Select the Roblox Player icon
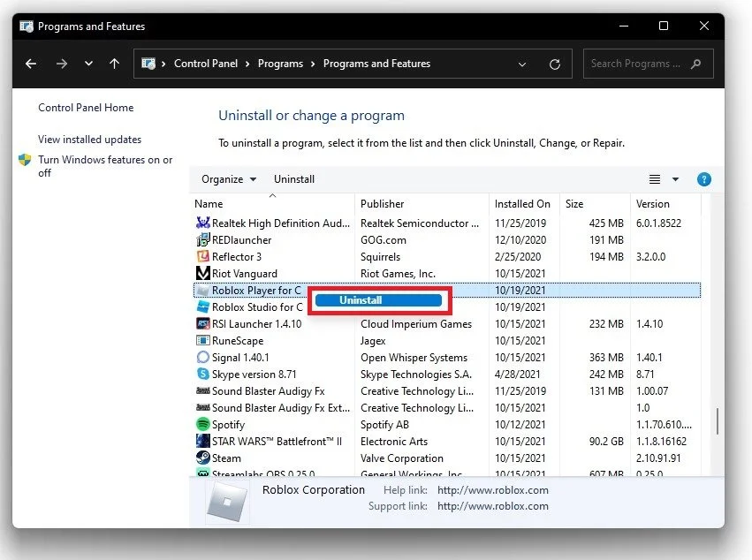Viewport: 752px width, 560px height. coord(203,290)
